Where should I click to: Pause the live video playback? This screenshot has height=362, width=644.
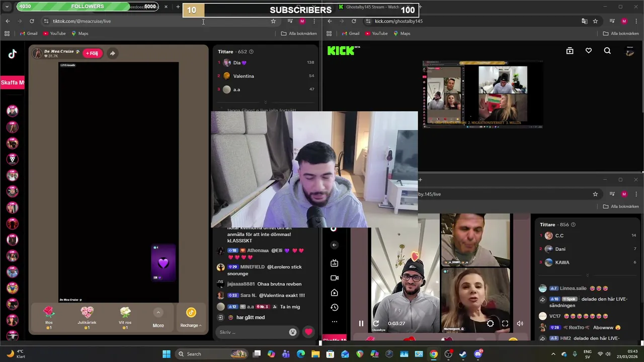tap(361, 323)
